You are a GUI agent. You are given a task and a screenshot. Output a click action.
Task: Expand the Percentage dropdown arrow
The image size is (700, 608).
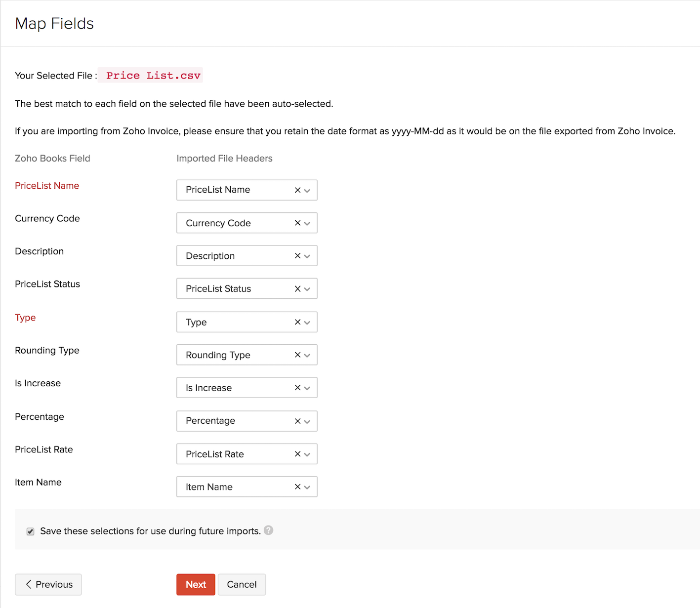307,421
